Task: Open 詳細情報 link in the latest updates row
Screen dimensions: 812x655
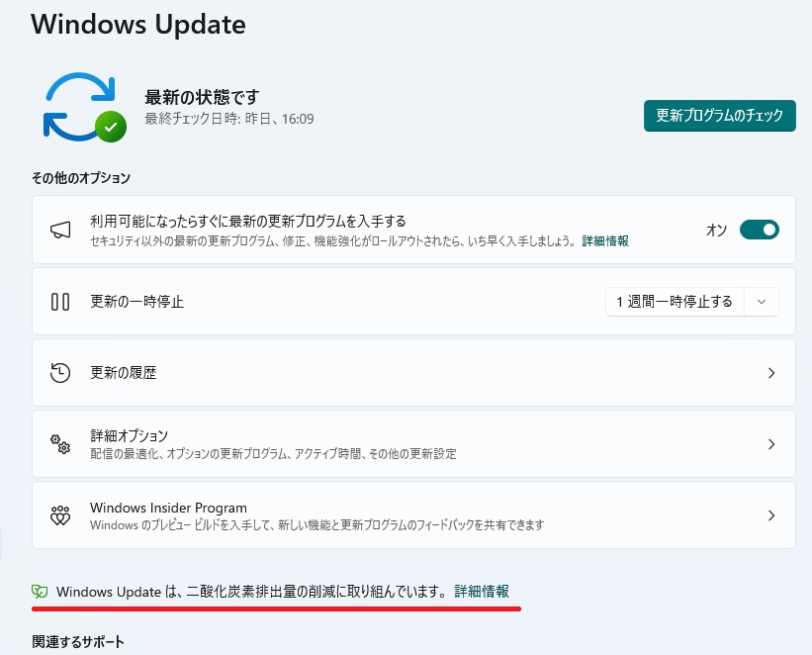Action: [x=605, y=241]
